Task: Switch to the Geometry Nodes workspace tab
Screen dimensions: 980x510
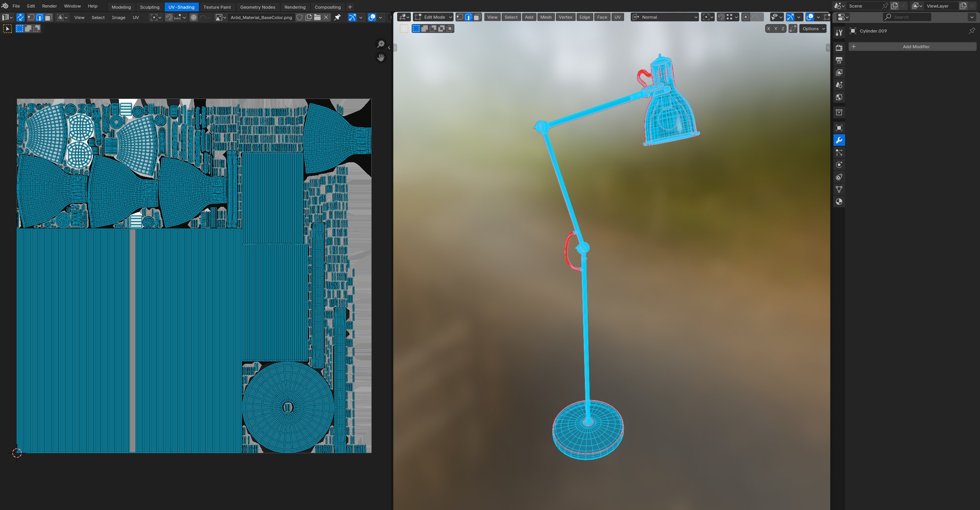Action: (x=257, y=7)
